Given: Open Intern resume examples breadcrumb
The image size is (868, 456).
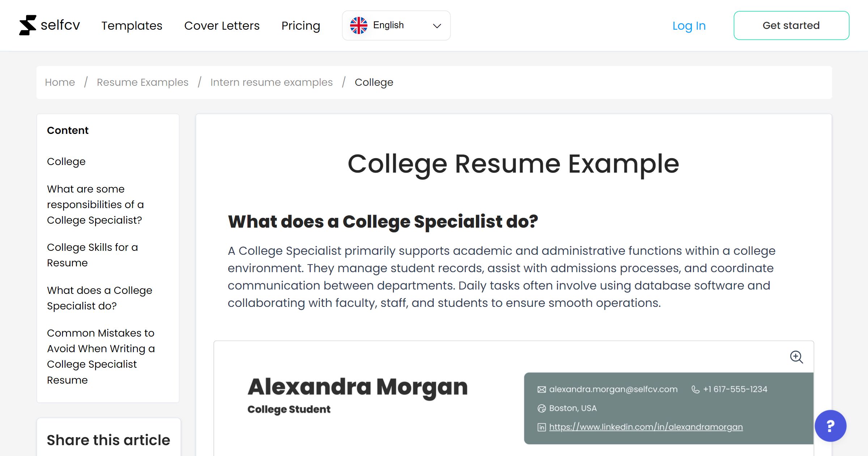Looking at the screenshot, I should 272,82.
